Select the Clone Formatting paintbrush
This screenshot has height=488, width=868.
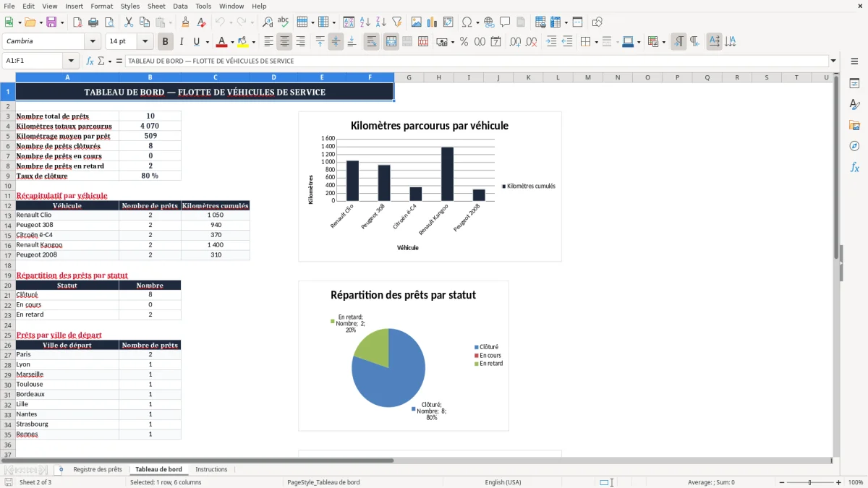[x=186, y=22]
